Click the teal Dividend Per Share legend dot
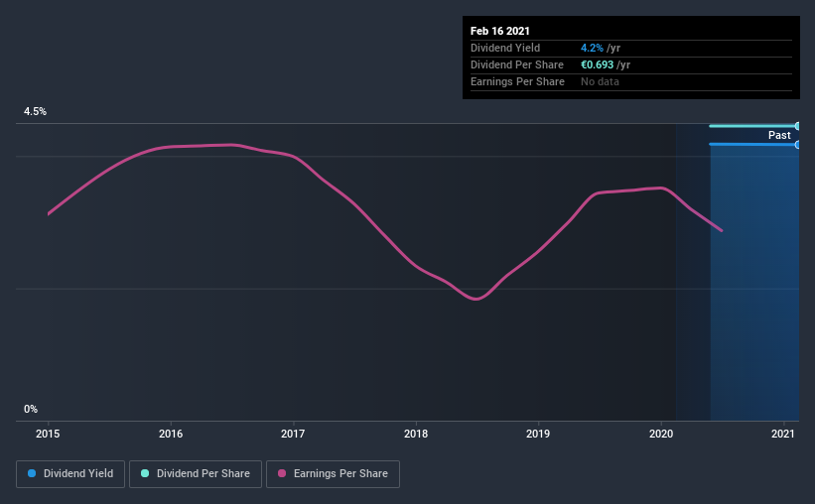Screen dimensions: 815x504 145,473
